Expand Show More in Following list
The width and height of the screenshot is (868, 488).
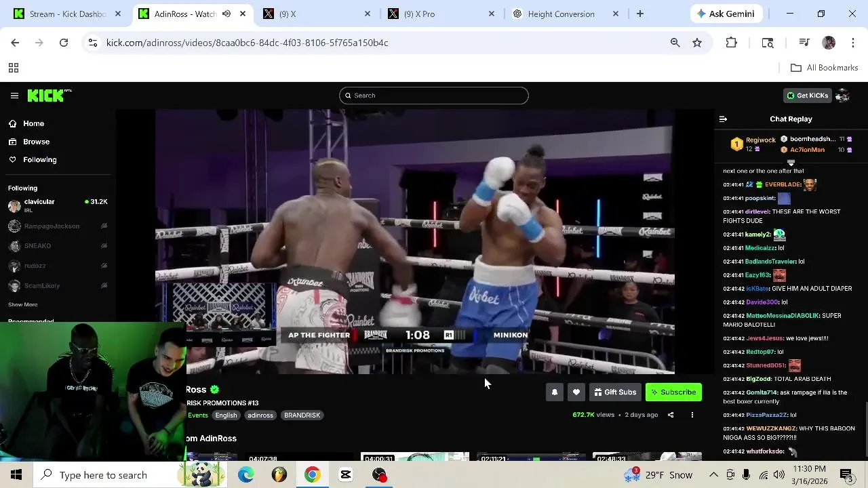22,305
